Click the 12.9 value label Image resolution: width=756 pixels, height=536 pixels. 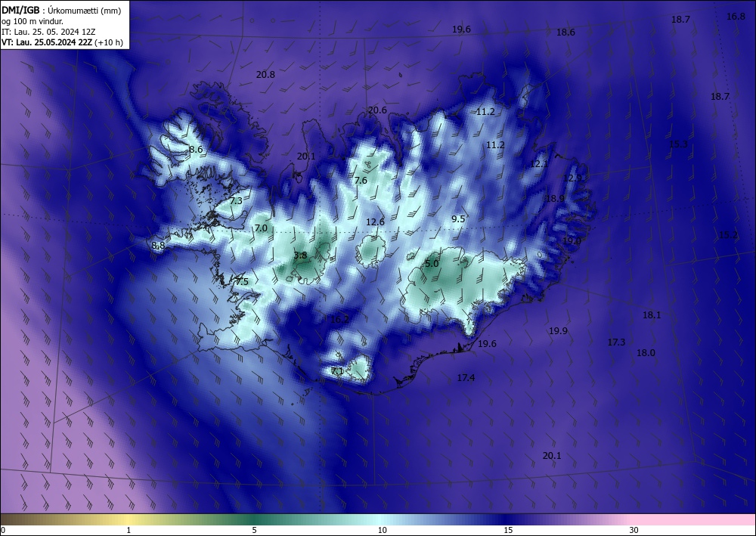click(x=573, y=178)
